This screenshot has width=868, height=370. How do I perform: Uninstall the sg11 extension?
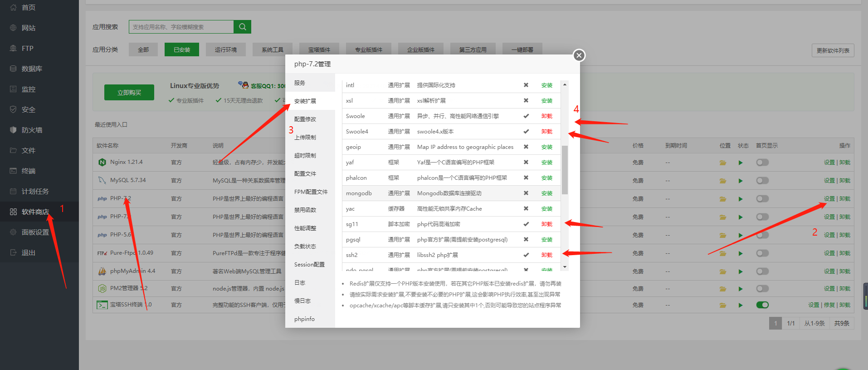547,224
